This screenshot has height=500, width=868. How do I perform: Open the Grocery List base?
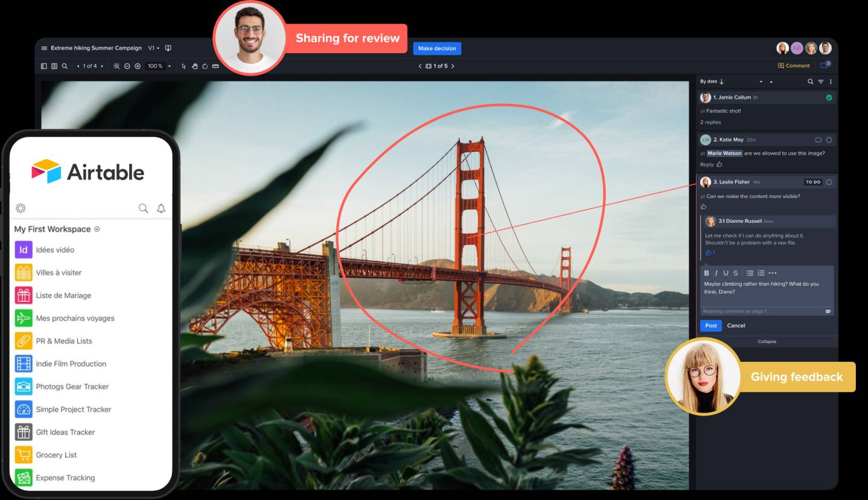click(56, 455)
